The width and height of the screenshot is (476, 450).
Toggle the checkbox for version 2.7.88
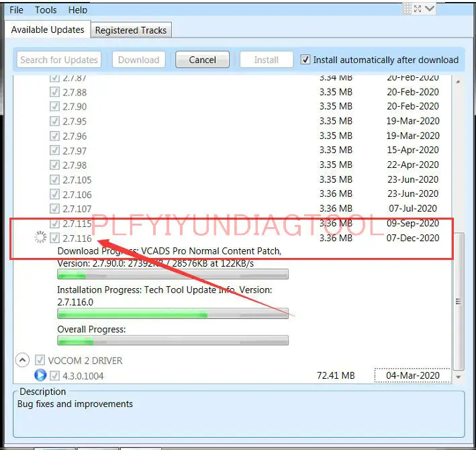click(54, 92)
